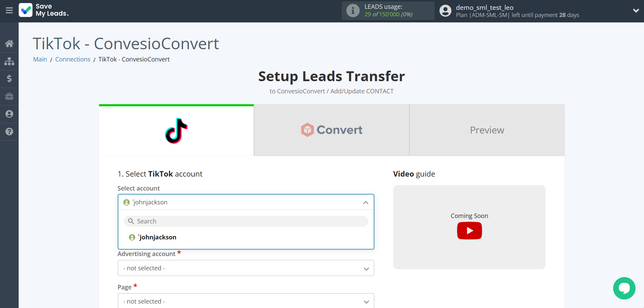644x308 pixels.
Task: Open the help question mark icon
Action: tap(9, 131)
